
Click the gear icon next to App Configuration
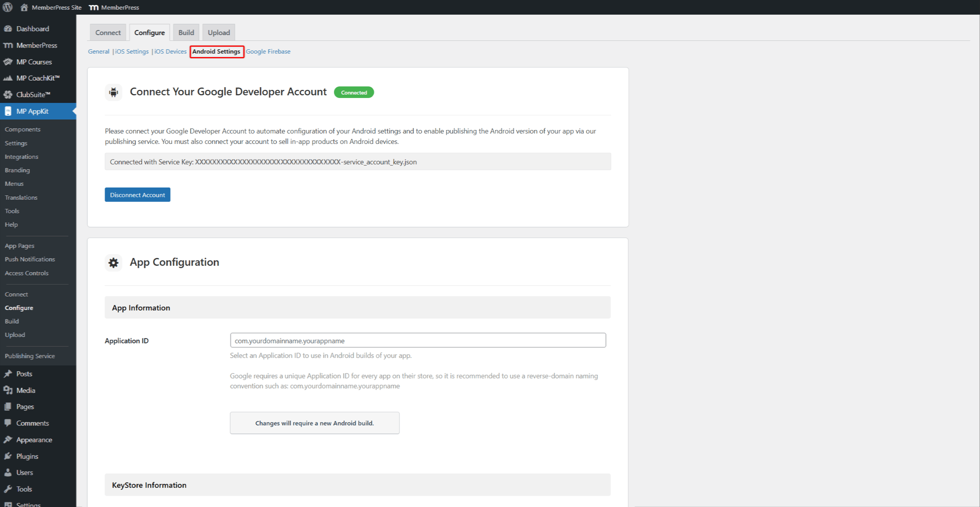pos(113,262)
